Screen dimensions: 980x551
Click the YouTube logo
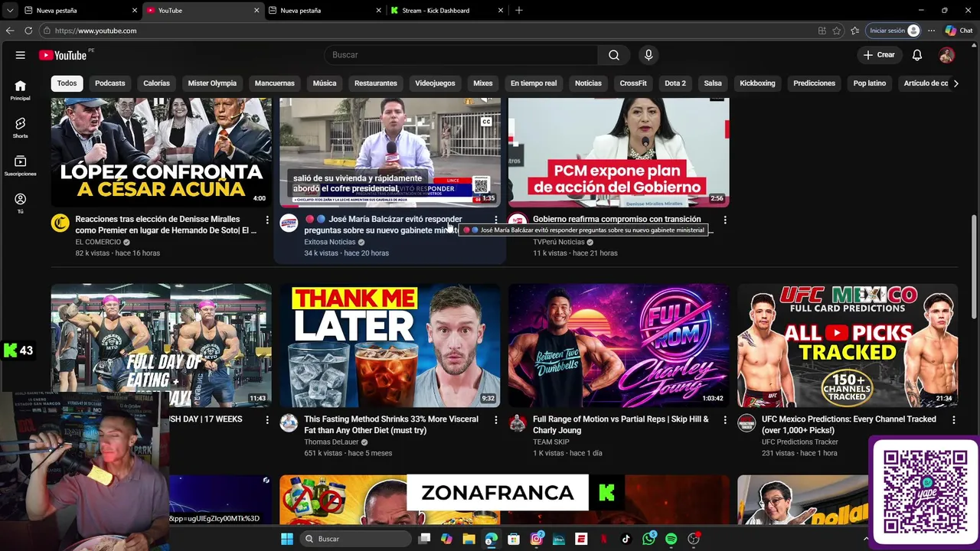(x=63, y=55)
